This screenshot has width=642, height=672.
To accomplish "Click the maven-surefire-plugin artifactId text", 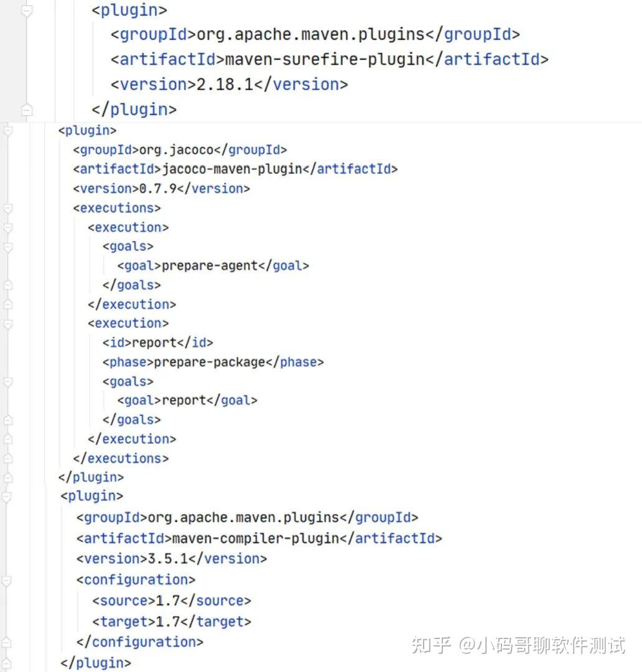I will click(x=325, y=60).
